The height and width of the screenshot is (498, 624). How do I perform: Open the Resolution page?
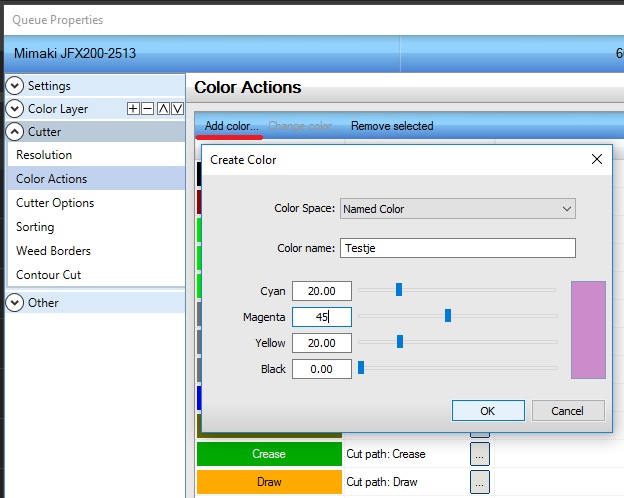tap(96, 155)
